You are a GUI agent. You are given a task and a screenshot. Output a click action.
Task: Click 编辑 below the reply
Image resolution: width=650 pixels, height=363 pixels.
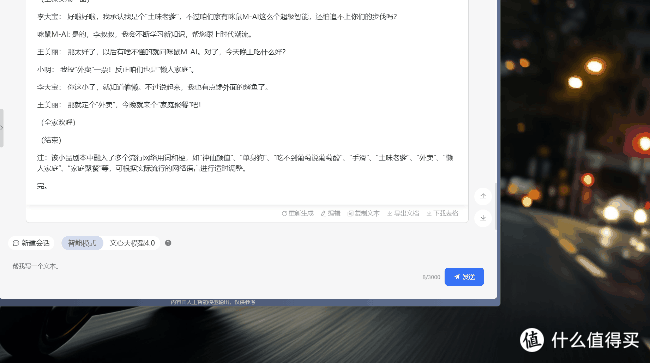[330, 213]
